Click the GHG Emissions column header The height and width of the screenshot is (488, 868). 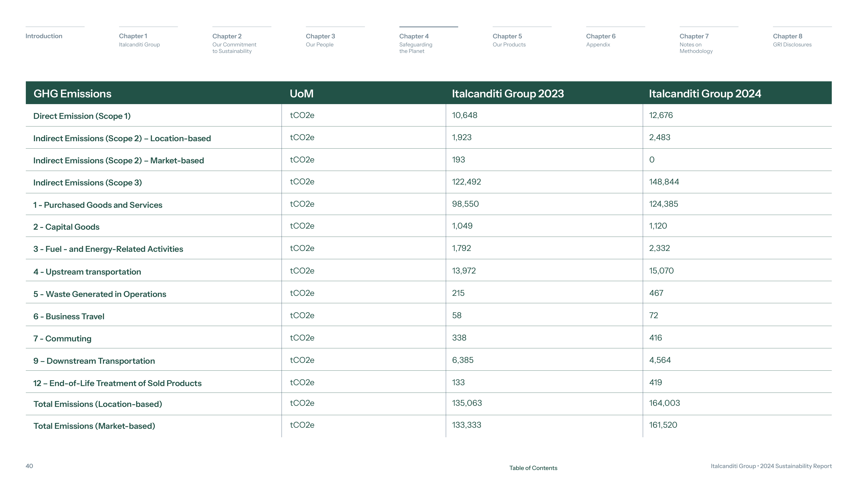(x=72, y=93)
